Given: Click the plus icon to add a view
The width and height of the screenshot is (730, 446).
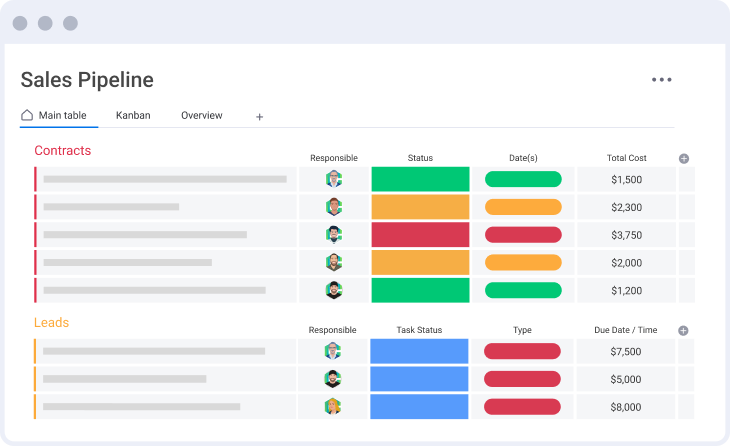Looking at the screenshot, I should (259, 117).
